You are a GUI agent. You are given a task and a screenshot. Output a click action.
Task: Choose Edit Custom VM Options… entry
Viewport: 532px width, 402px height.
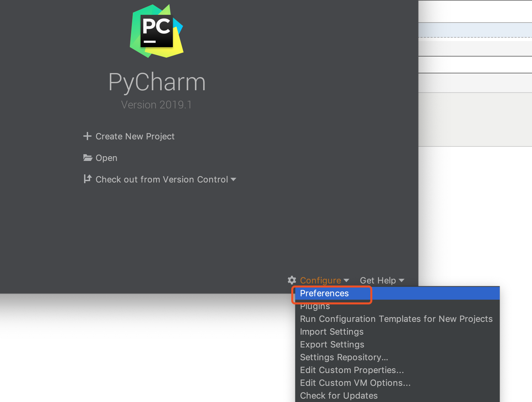coord(397,383)
